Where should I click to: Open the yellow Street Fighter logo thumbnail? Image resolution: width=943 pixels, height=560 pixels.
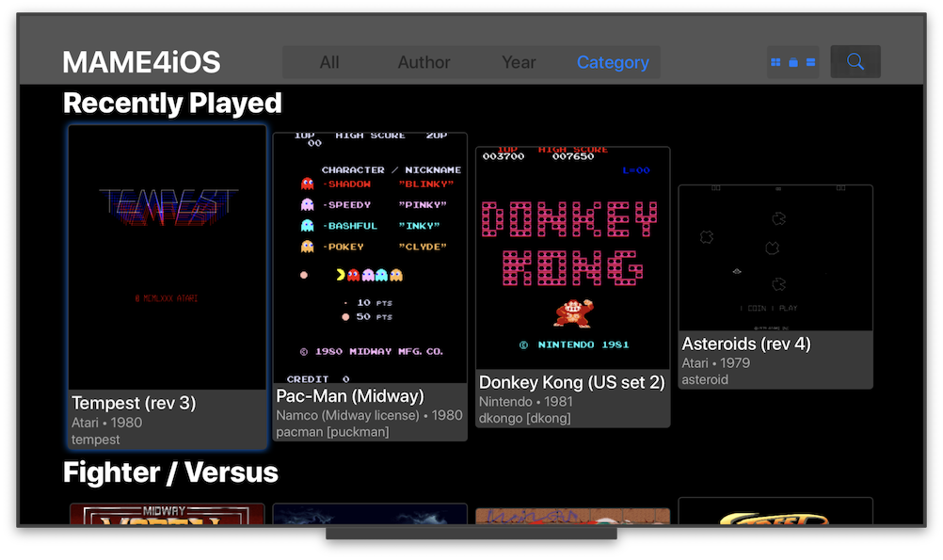775,511
